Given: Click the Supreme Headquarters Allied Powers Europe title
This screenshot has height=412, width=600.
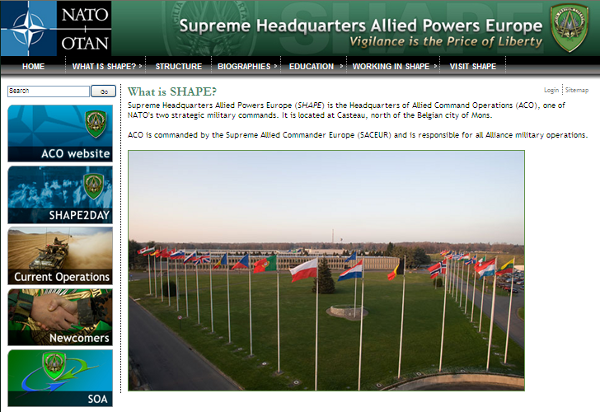Looking at the screenshot, I should click(x=361, y=26).
